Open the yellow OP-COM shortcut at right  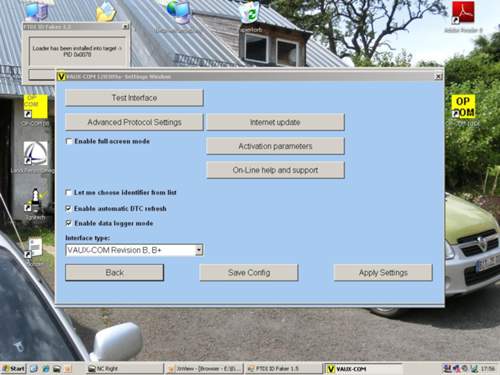click(x=463, y=106)
